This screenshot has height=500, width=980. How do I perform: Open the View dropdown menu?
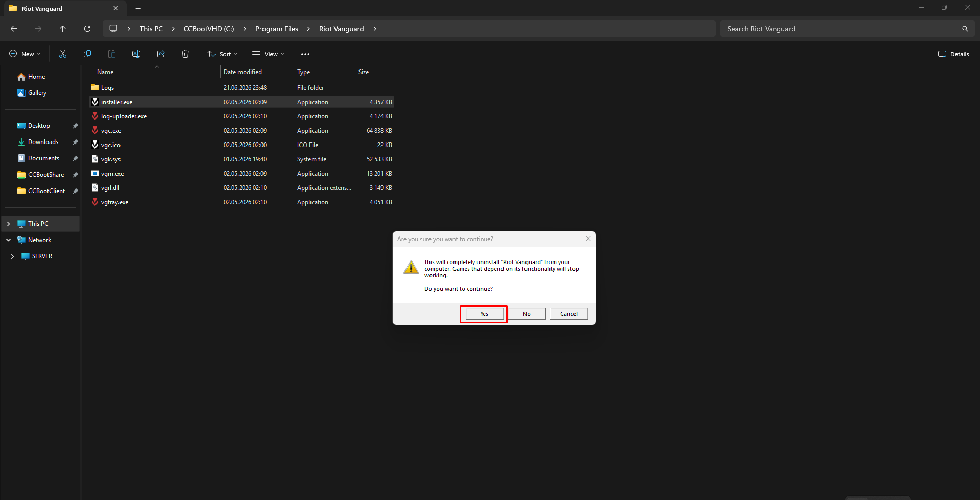268,54
